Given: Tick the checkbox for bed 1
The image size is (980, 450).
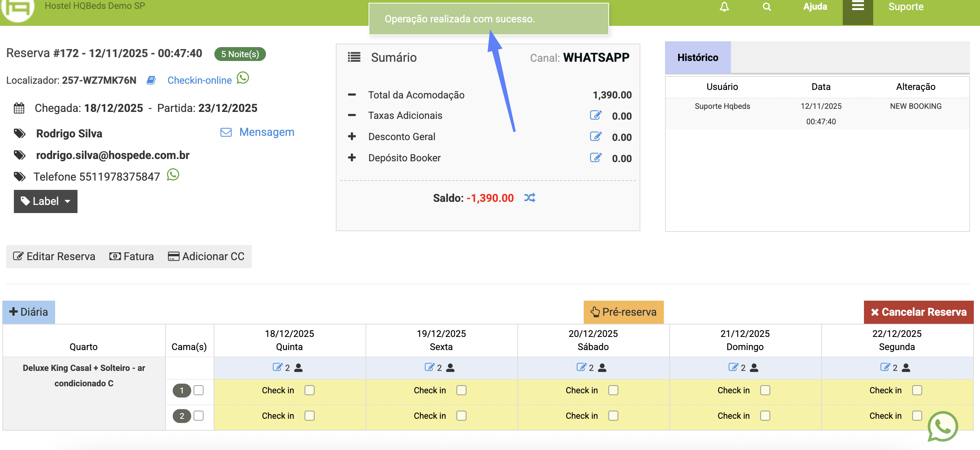Looking at the screenshot, I should (199, 390).
